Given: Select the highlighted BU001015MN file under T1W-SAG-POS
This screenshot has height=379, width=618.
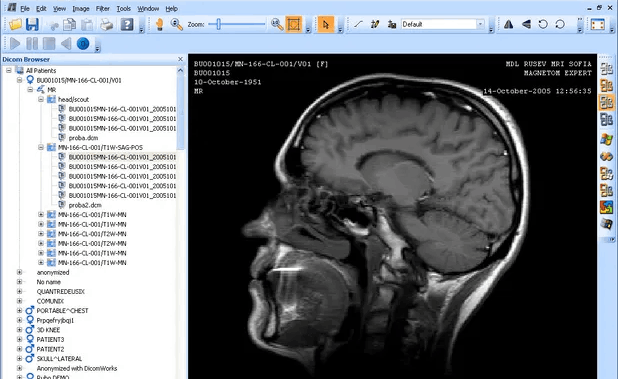Looking at the screenshot, I should point(122,157).
